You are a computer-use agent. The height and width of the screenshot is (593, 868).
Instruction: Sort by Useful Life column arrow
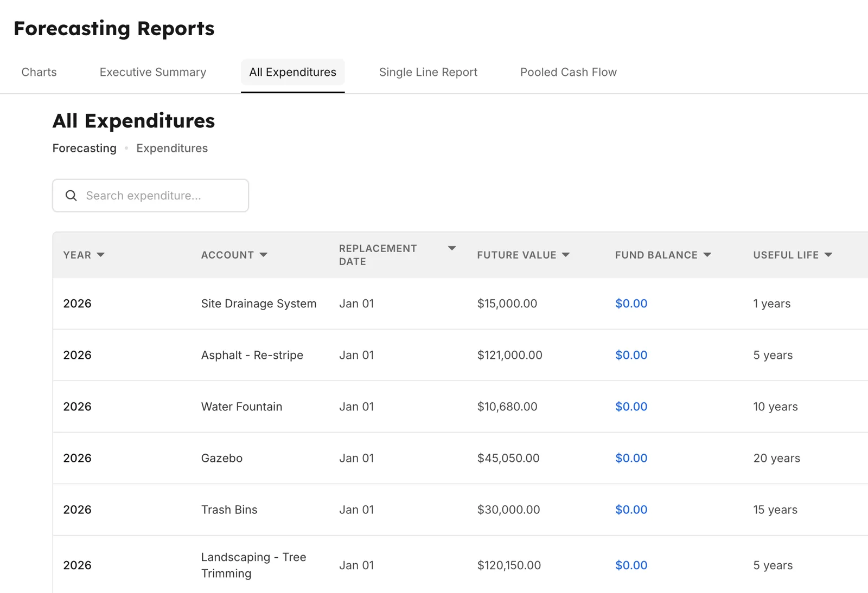828,255
